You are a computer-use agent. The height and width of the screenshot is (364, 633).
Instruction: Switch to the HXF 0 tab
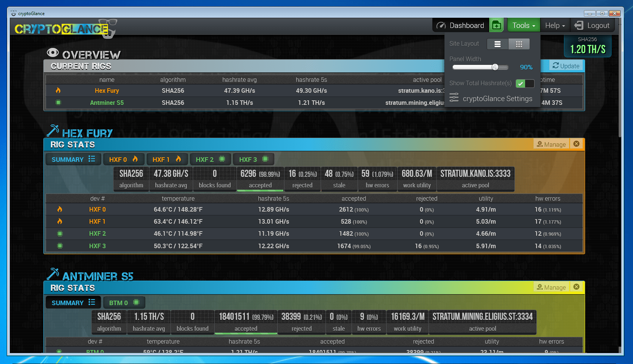(123, 159)
